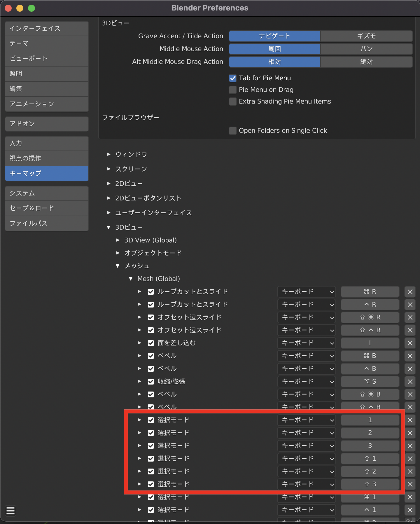This screenshot has width=420, height=524.
Task: Remove the 面を差し込む keymap item
Action: pyautogui.click(x=410, y=343)
